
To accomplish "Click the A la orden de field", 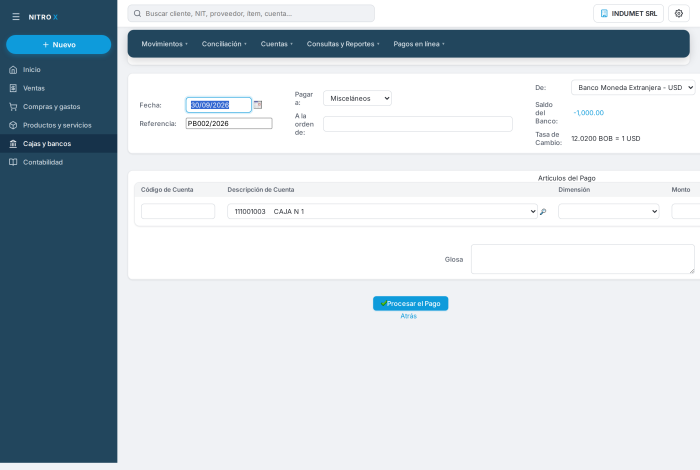I will tap(417, 124).
